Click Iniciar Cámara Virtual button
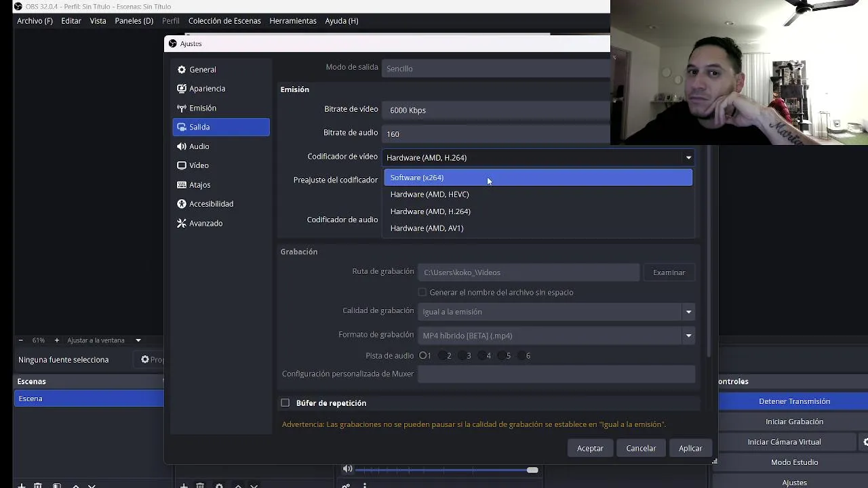 [784, 442]
